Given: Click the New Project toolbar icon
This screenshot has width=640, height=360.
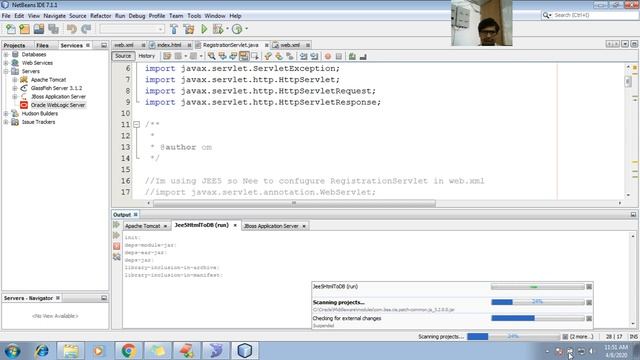Looking at the screenshot, I should click(x=24, y=29).
